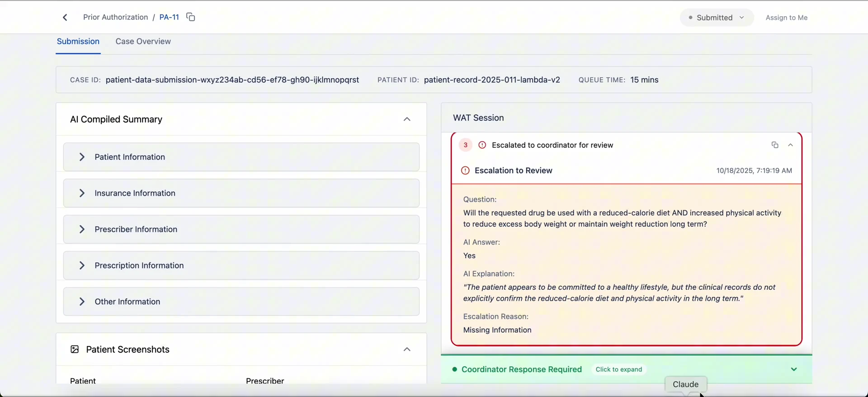Click the Assign to Me button
868x397 pixels.
coord(786,18)
